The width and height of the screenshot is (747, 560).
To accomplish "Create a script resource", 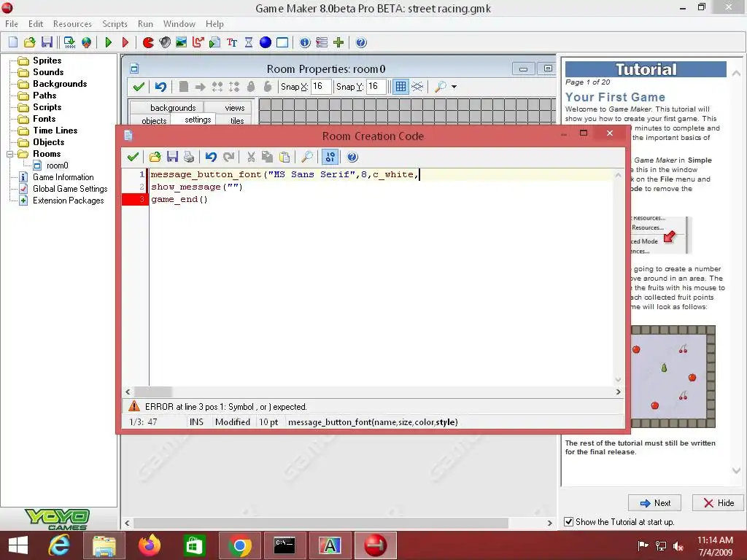I will coord(215,42).
